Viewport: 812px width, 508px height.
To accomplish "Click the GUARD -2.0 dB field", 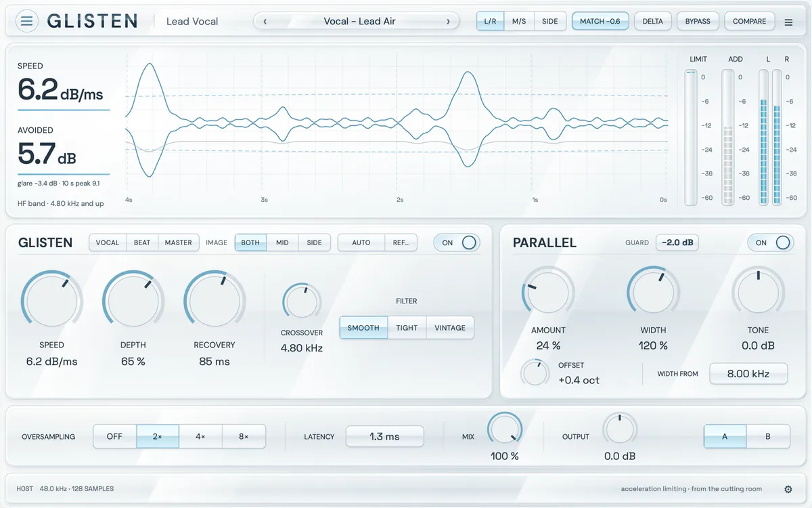I will pos(677,242).
